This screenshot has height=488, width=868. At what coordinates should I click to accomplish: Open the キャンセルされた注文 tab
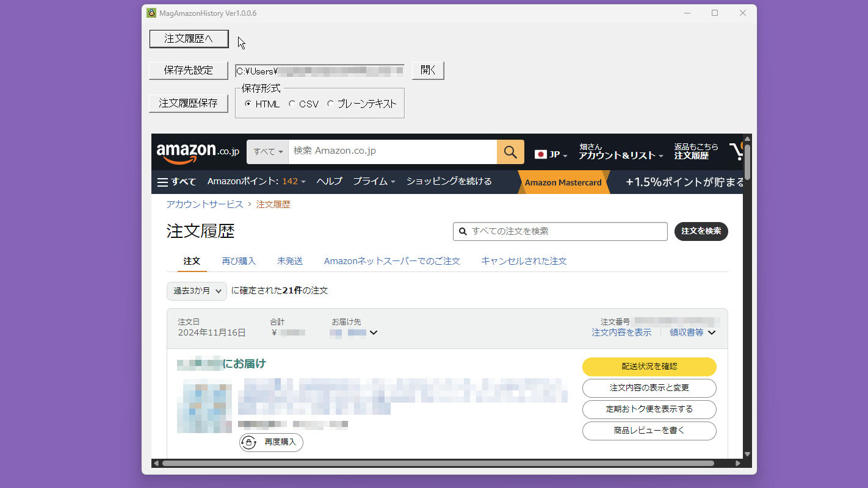click(524, 261)
